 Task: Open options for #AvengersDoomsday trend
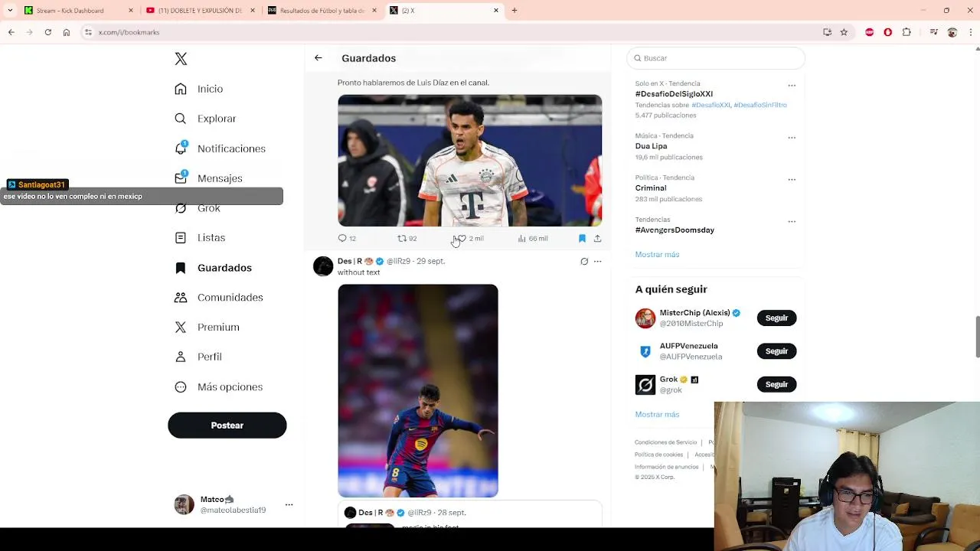792,222
